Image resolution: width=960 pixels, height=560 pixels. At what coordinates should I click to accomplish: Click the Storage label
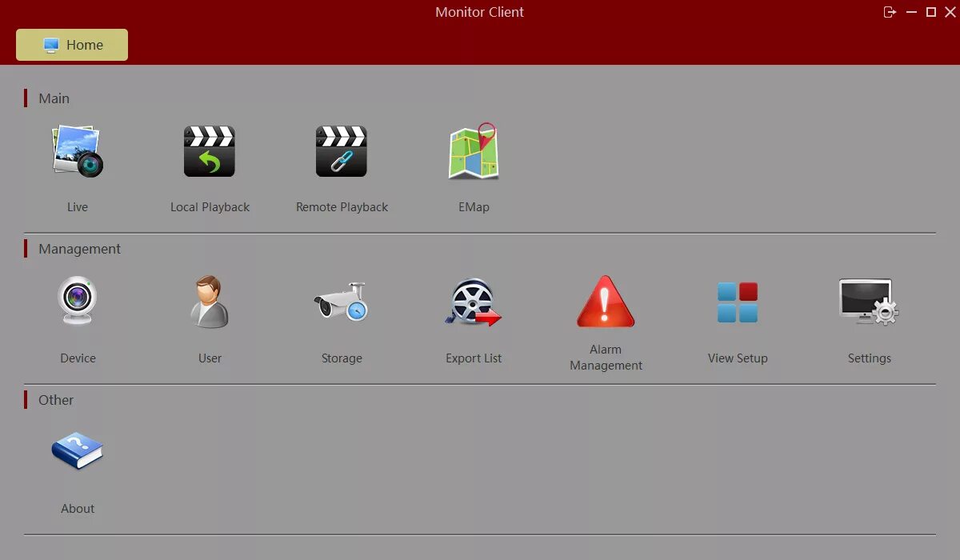pyautogui.click(x=342, y=358)
